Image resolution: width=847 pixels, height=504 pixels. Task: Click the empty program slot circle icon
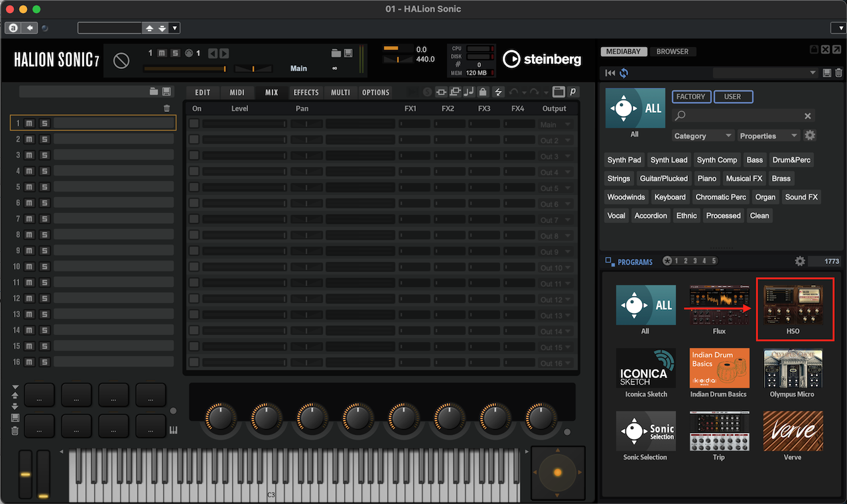(x=121, y=61)
